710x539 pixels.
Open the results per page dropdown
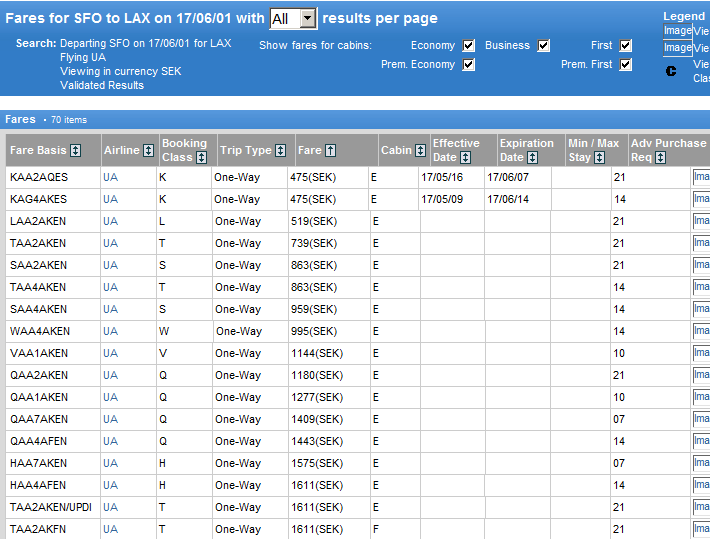click(x=307, y=18)
